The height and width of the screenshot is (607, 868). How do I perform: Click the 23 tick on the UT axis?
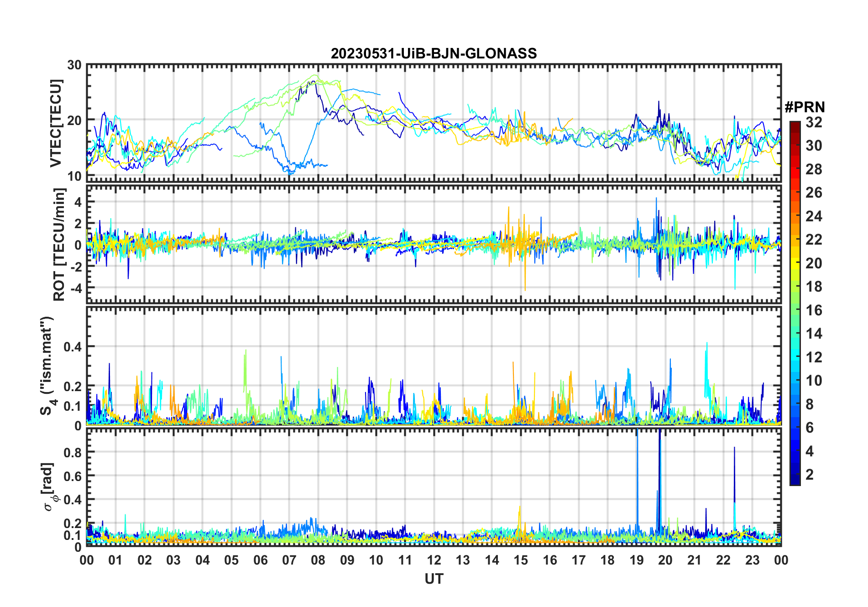pyautogui.click(x=752, y=560)
